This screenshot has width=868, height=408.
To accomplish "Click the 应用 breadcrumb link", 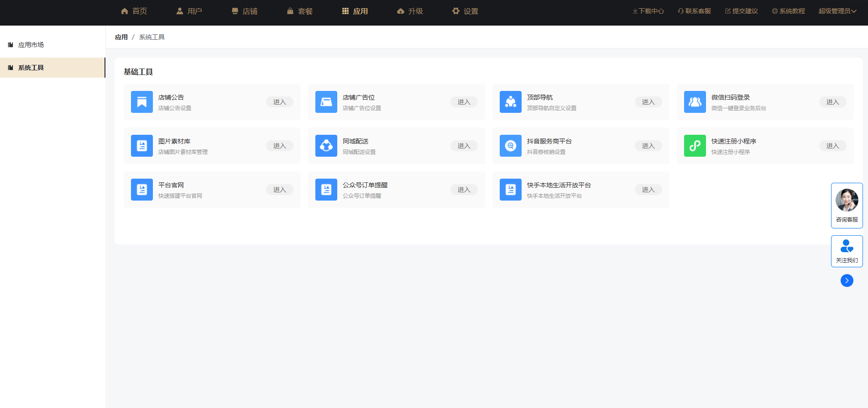I will click(121, 37).
